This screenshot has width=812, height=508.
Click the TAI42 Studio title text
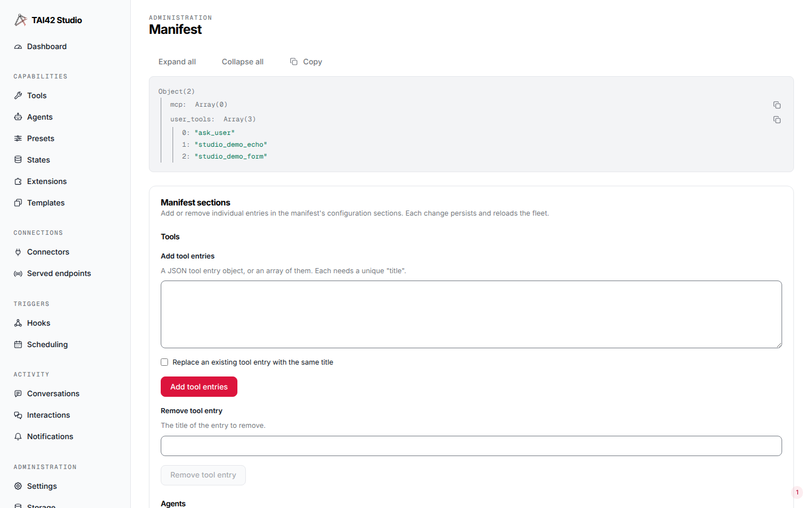(57, 20)
